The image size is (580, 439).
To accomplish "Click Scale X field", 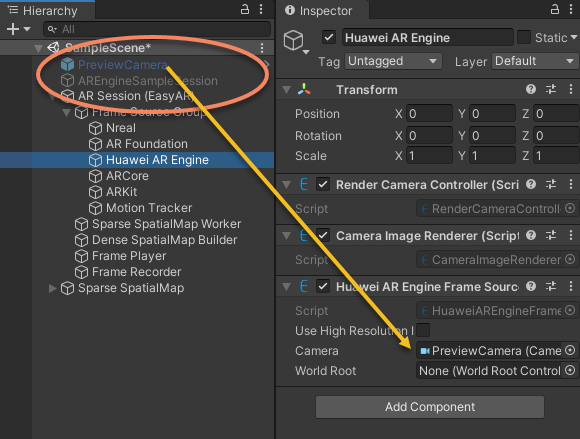I will click(429, 156).
